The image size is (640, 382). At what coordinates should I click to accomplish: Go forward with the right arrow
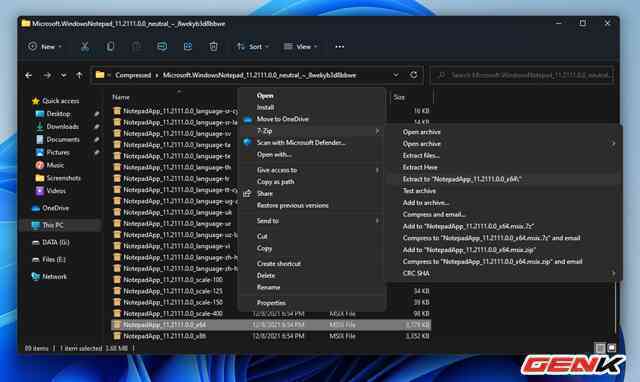pyautogui.click(x=47, y=75)
